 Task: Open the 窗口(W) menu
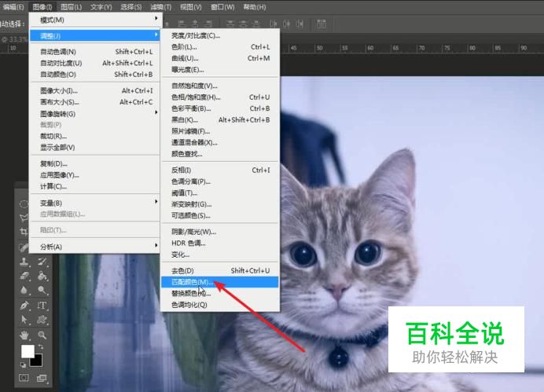[x=222, y=6]
